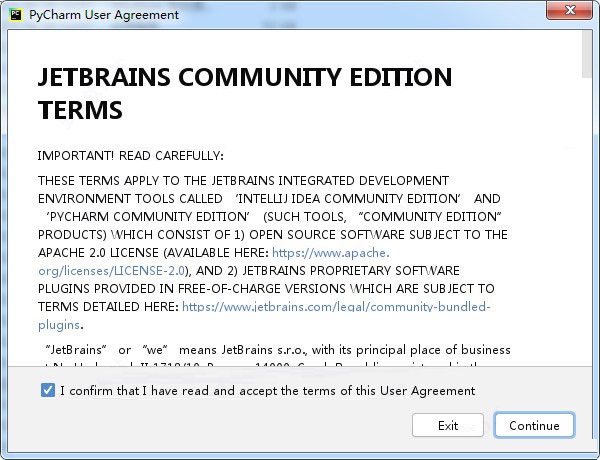Open the Apache License 2.0 link
The image size is (600, 460).
pyautogui.click(x=330, y=253)
